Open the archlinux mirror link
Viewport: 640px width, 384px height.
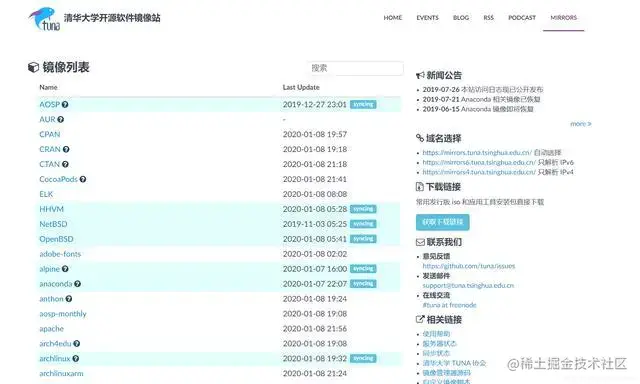[x=55, y=358]
